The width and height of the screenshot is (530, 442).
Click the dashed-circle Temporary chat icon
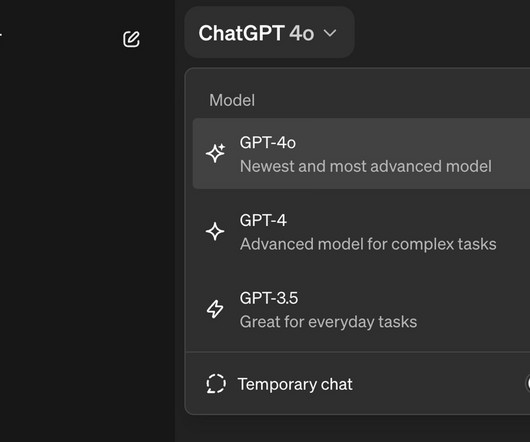coord(216,384)
